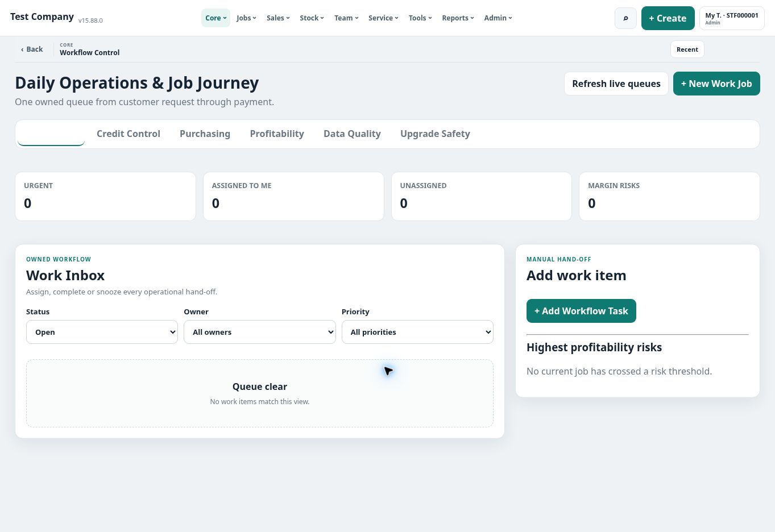Open the My T. STF000001 user profile
The height and width of the screenshot is (532, 775).
click(x=732, y=18)
